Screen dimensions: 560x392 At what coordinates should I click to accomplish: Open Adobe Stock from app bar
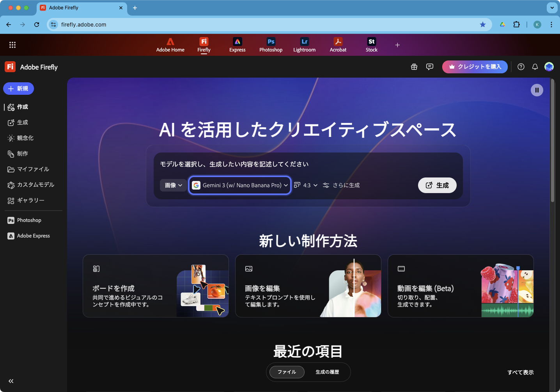pos(371,44)
